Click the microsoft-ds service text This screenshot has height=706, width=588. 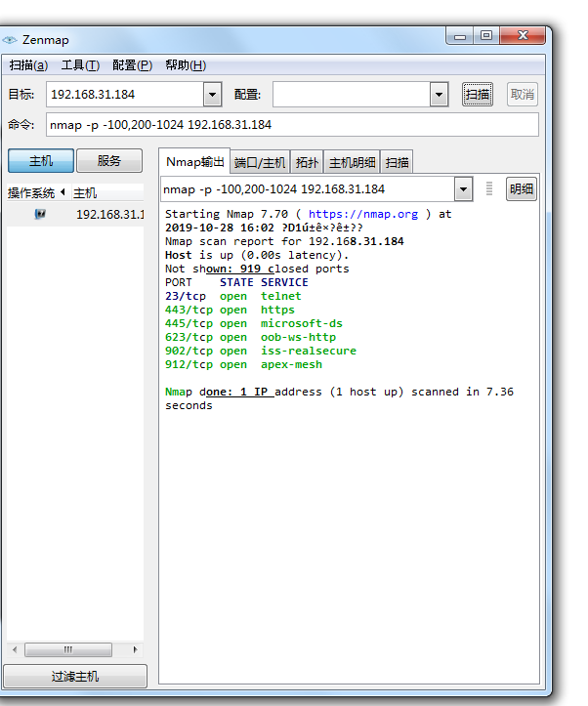point(302,324)
